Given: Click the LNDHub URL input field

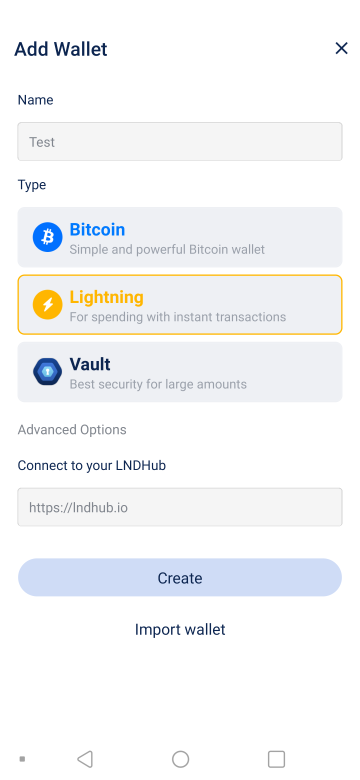Looking at the screenshot, I should (x=180, y=507).
